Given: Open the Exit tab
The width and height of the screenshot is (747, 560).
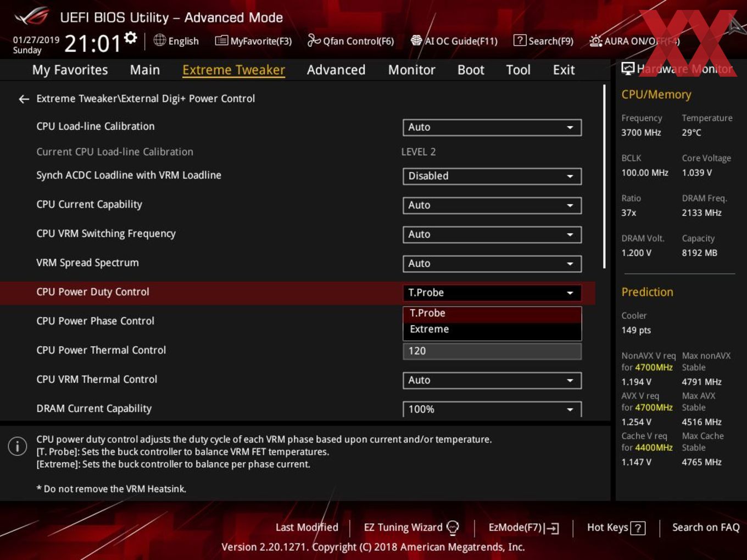Looking at the screenshot, I should [x=564, y=70].
